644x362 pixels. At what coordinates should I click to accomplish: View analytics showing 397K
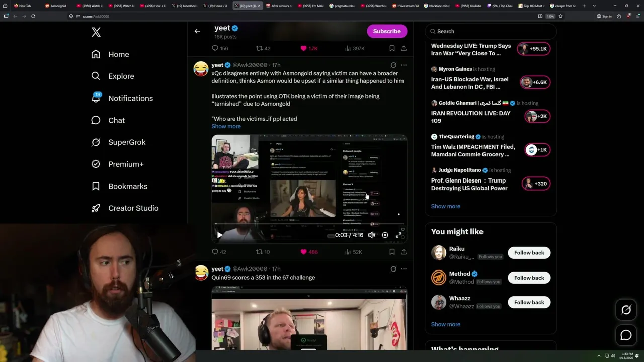click(x=355, y=48)
